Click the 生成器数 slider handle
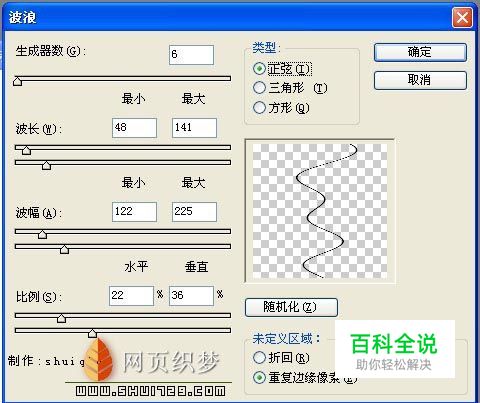This screenshot has width=480, height=403. tap(17, 81)
